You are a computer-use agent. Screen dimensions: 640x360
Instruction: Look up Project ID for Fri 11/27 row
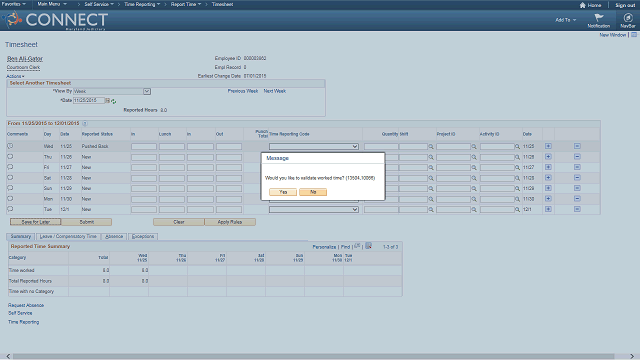[x=474, y=167]
